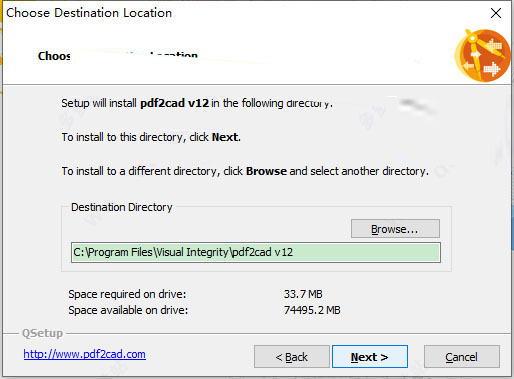
Task: Open the http://www.pdf2cad.com link
Action: click(84, 354)
